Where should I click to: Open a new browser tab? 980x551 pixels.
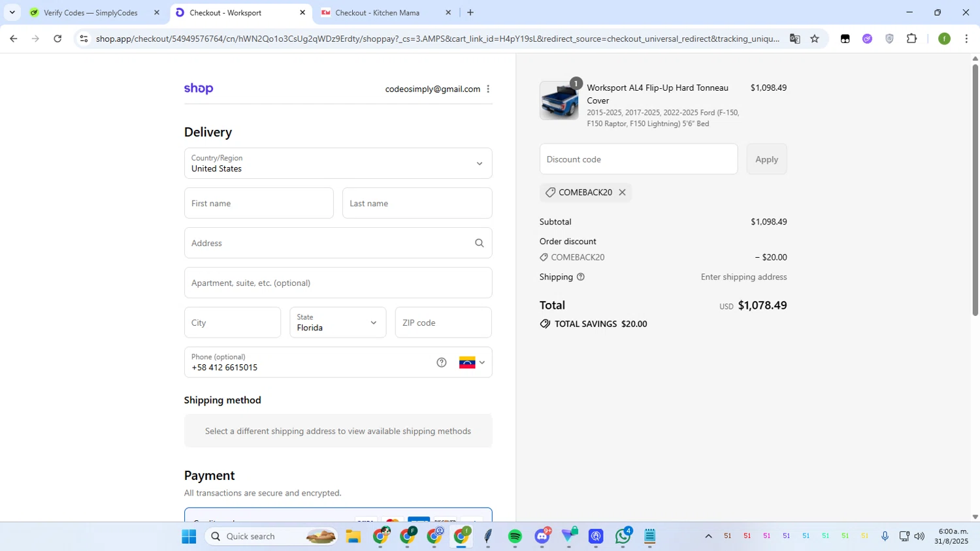pos(470,12)
